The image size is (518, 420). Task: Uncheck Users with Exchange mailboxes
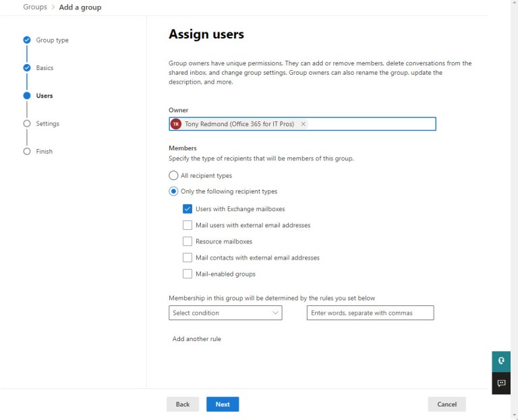[188, 209]
